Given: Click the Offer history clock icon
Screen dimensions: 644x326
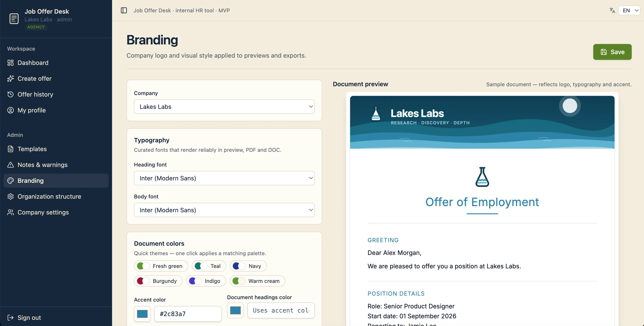Looking at the screenshot, I should click(11, 94).
